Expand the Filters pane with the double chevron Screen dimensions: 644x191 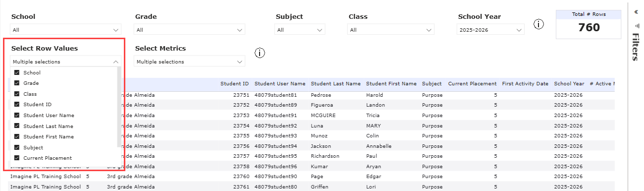[x=636, y=12]
